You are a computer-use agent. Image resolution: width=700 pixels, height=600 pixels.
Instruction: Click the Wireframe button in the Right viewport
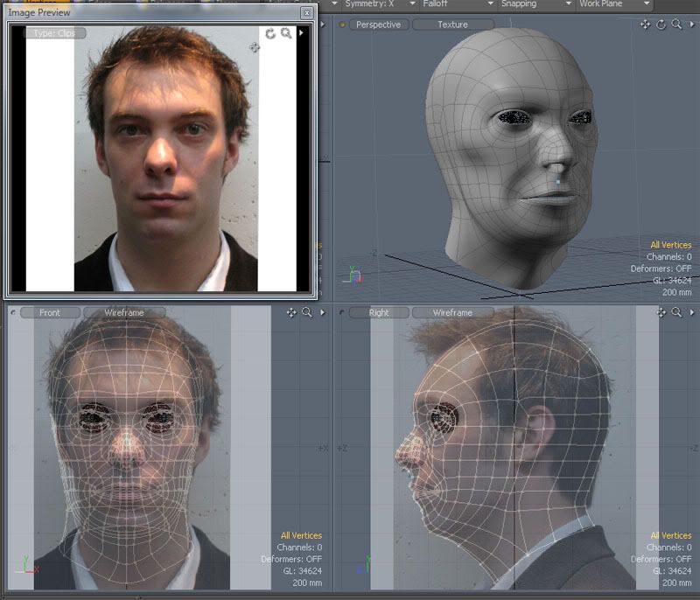(x=452, y=312)
